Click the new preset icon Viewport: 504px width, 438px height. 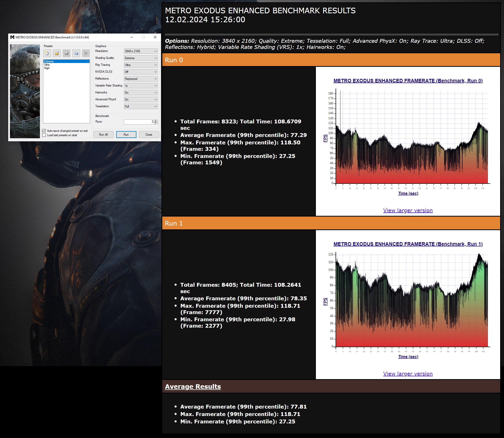[47, 53]
